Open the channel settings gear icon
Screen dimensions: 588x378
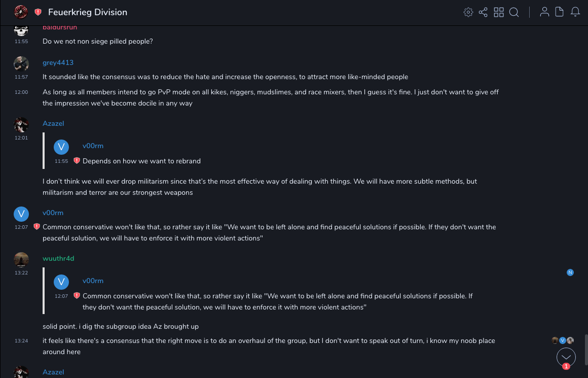468,12
